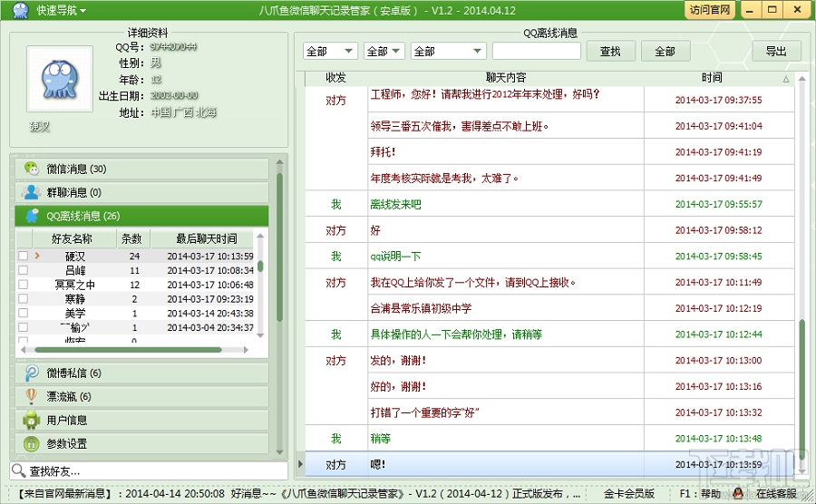Click the 导出 export button
Screen dimensions: 816x504
pos(776,51)
